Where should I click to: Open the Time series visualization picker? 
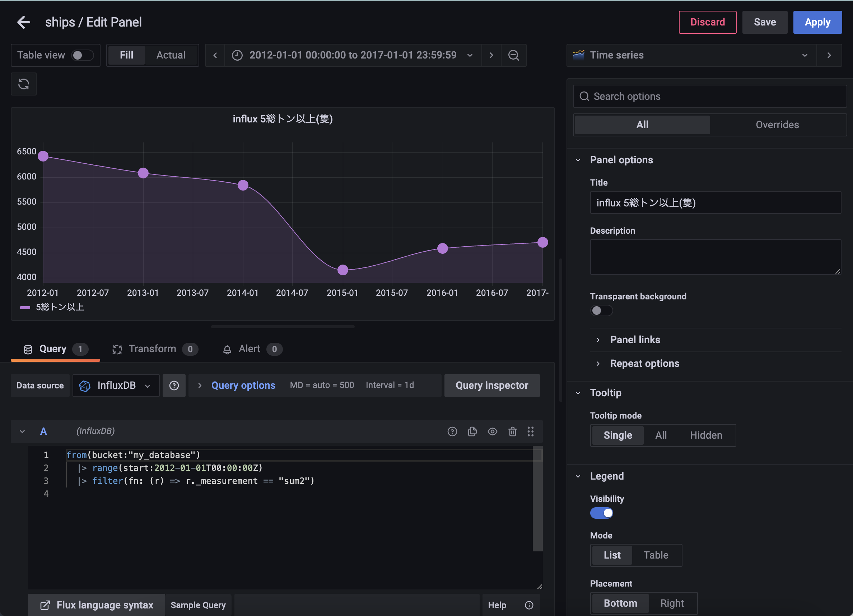click(691, 55)
